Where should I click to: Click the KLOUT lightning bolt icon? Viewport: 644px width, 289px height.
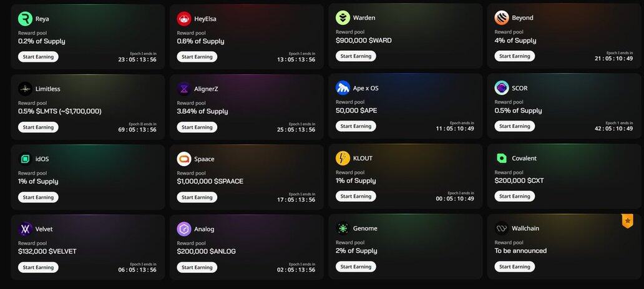coord(343,158)
